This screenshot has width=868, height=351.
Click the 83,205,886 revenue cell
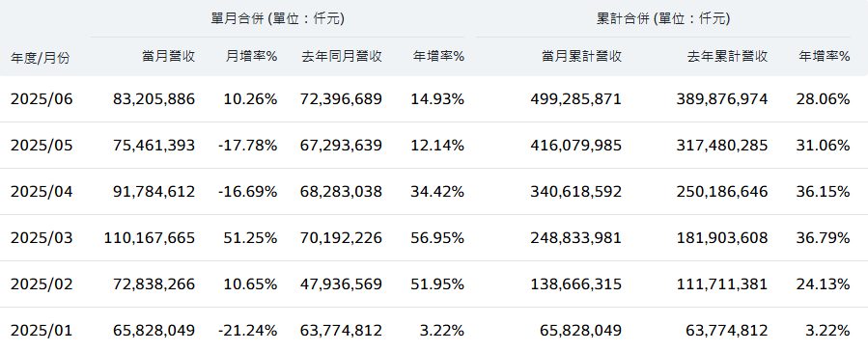[x=154, y=99]
